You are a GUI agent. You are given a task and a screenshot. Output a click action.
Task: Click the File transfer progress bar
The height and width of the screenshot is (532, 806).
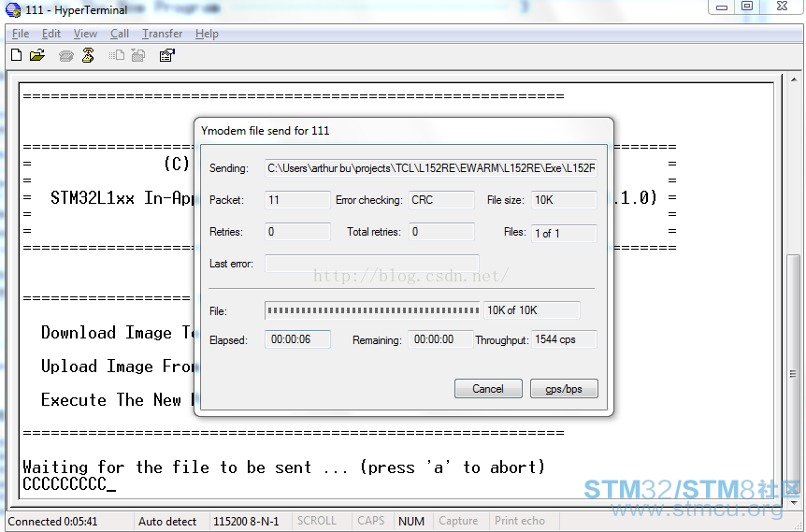point(372,310)
